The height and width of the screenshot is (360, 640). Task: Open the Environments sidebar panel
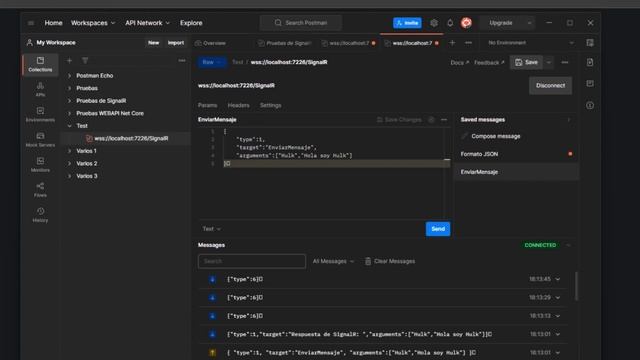pyautogui.click(x=40, y=114)
